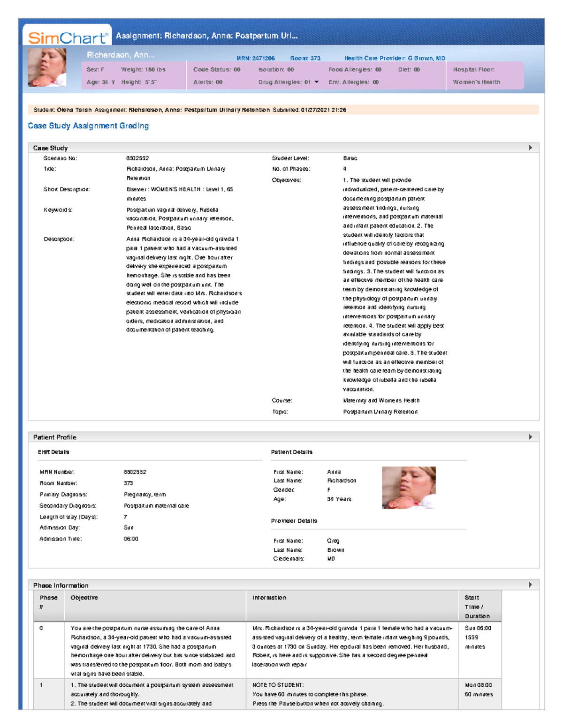Viewport: 563px width, 728px height.
Task: Select the Assignment: Richardson, Anna title tab
Action: [206, 36]
